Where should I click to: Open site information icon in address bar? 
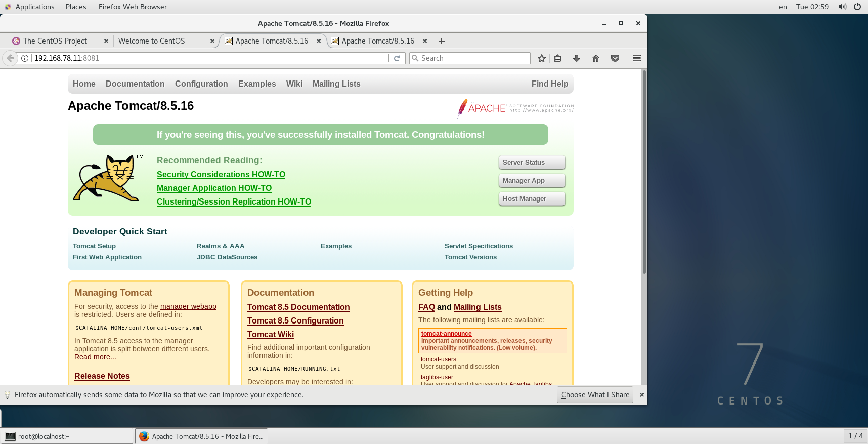(24, 58)
